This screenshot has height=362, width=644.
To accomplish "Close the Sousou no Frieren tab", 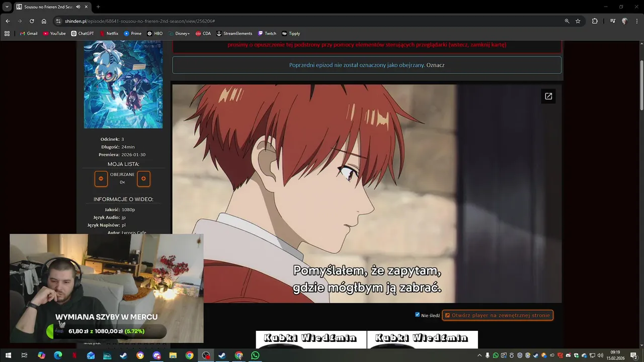I will (86, 7).
